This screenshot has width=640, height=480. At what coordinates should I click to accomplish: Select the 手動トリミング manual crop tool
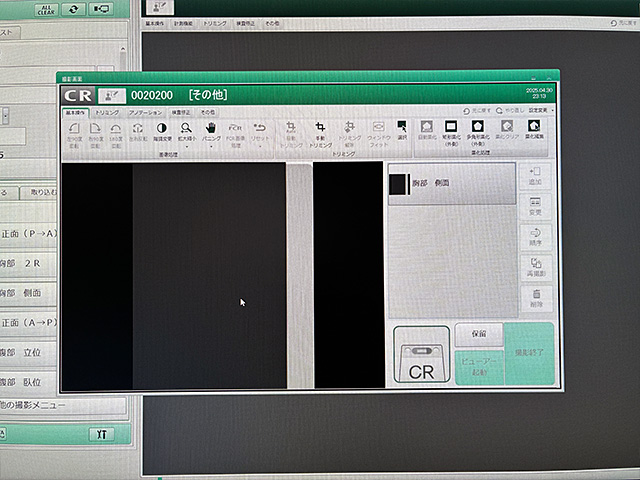tap(320, 135)
